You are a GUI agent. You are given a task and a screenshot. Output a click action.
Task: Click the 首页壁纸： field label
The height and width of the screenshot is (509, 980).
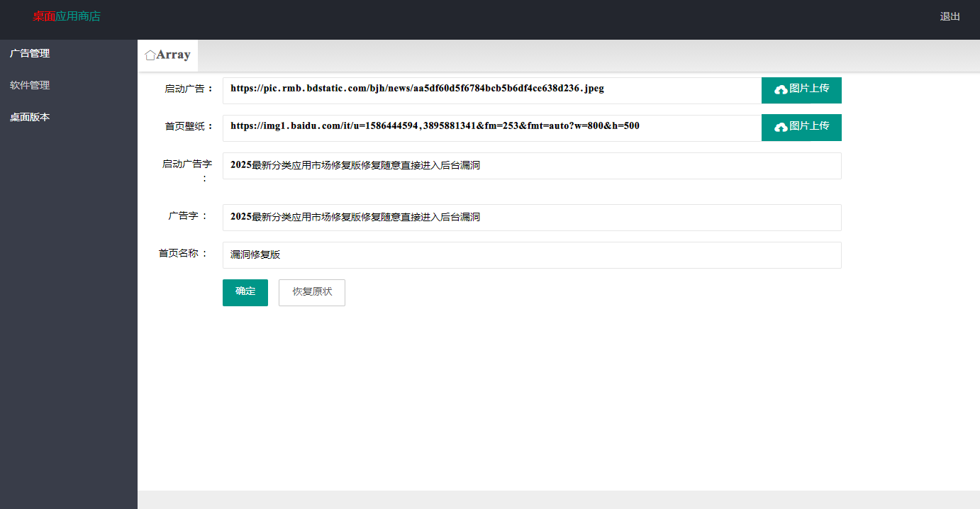pos(189,126)
